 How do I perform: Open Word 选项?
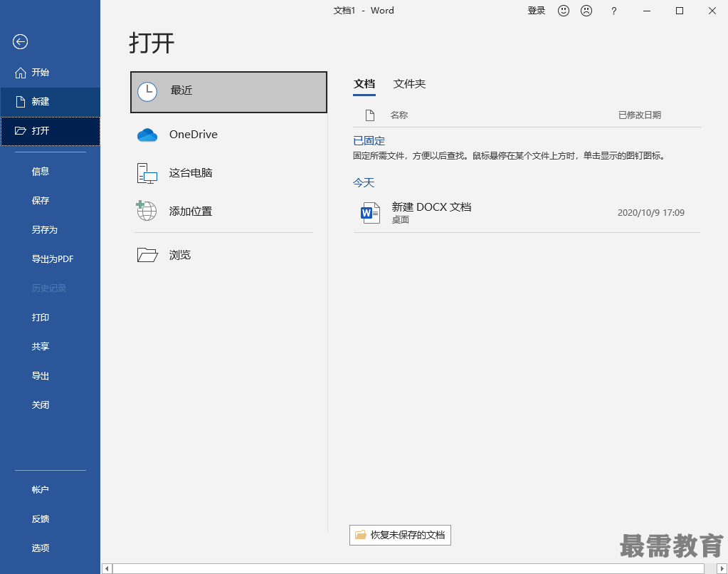(x=50, y=548)
